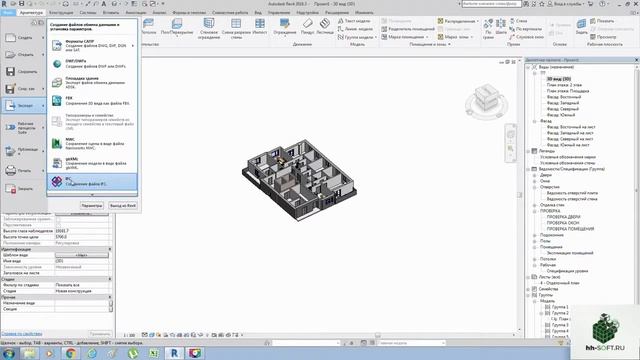Choose the NWC export entry

92,143
